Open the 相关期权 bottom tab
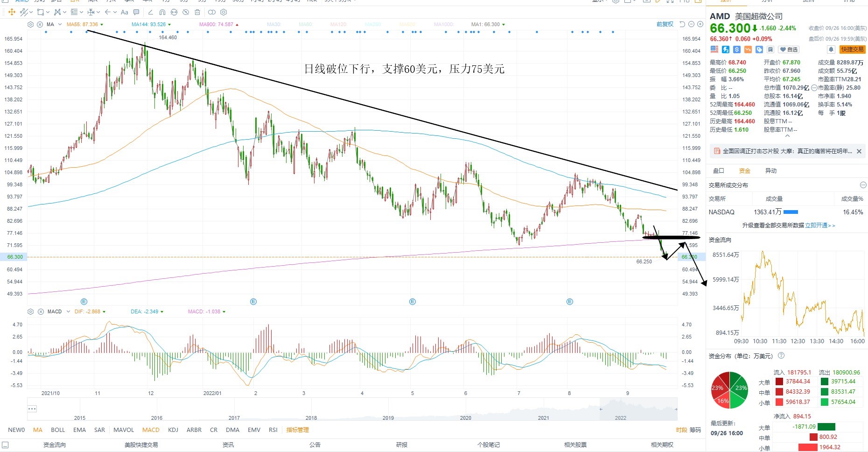868x452 pixels. [x=662, y=445]
